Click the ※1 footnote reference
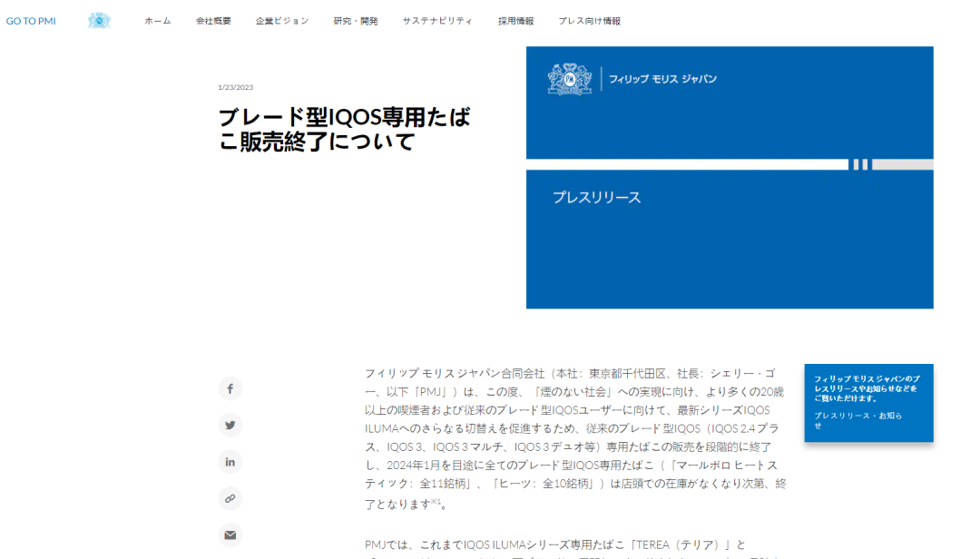 point(436,502)
